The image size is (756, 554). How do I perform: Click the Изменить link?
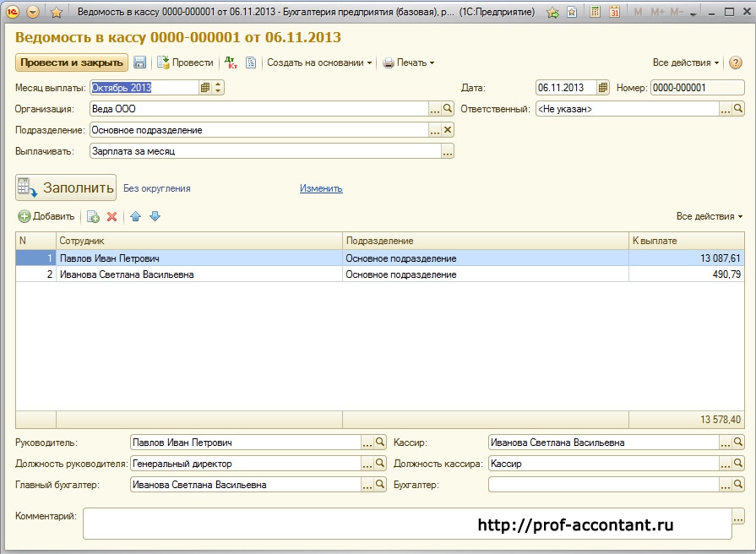(x=321, y=188)
